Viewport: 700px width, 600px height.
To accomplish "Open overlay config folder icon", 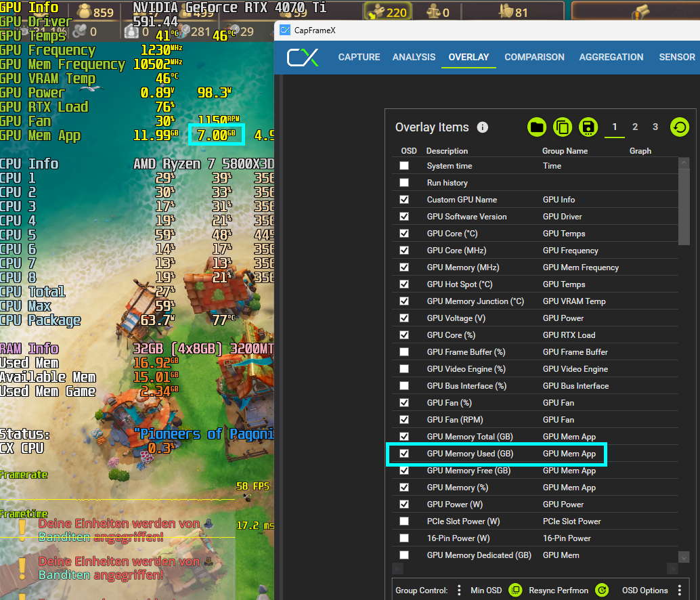I will [x=537, y=127].
